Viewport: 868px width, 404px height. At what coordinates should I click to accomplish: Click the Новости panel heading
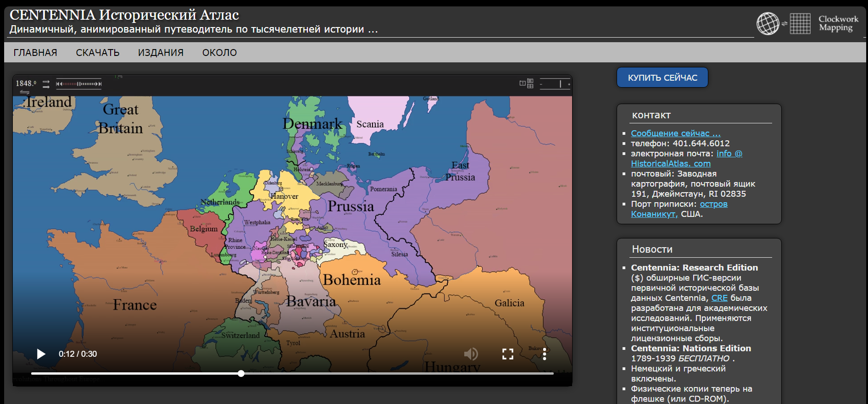tap(652, 249)
